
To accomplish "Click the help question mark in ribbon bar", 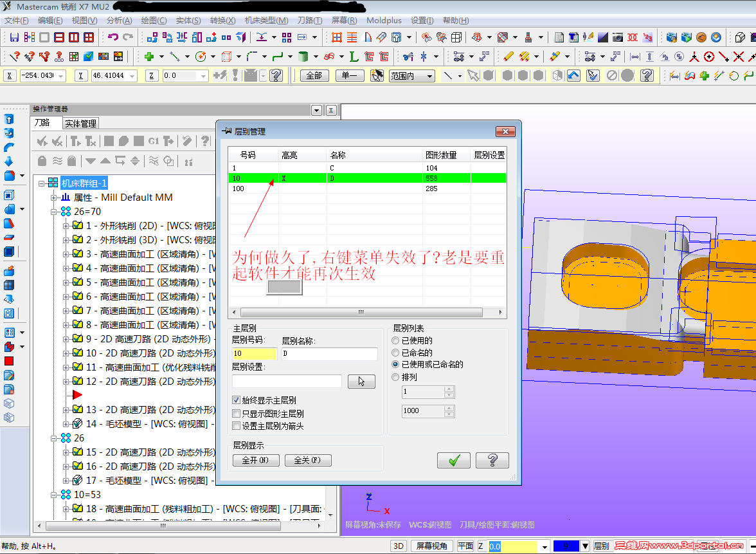I will pyautogui.click(x=276, y=75).
